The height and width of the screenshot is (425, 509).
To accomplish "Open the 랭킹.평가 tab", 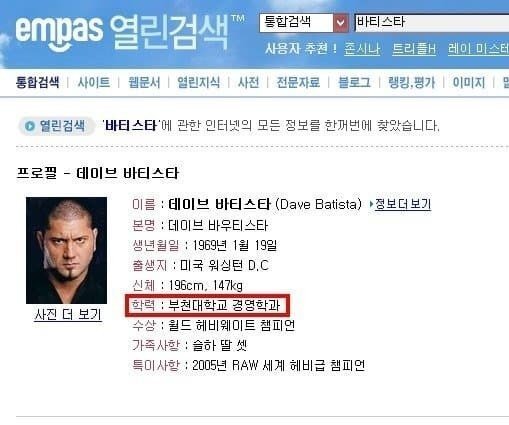I will [412, 82].
